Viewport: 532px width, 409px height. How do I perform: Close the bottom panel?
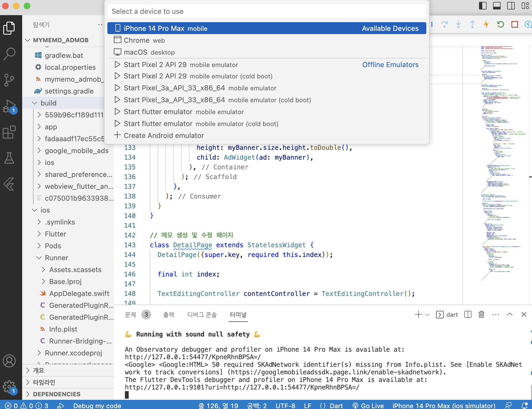point(524,314)
